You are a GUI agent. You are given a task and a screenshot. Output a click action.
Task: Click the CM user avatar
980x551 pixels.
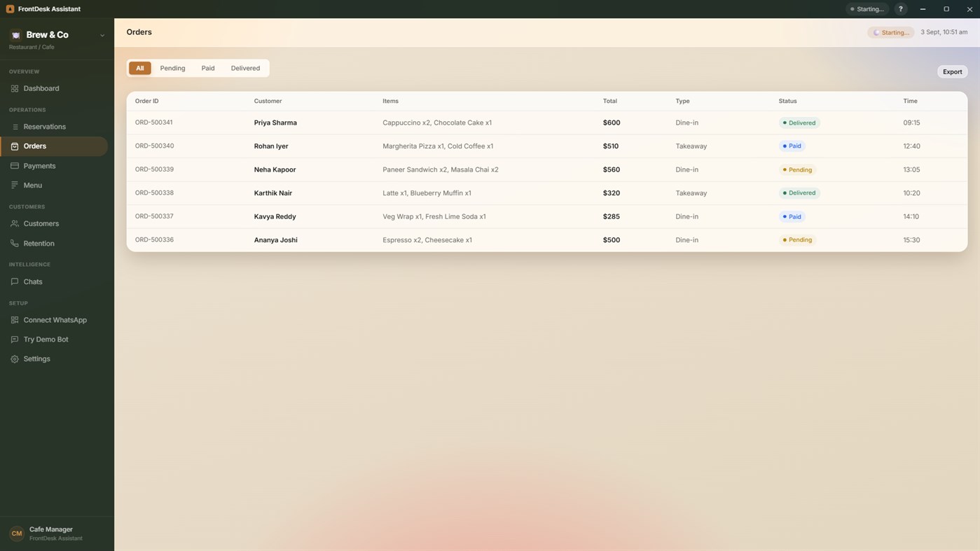point(17,533)
